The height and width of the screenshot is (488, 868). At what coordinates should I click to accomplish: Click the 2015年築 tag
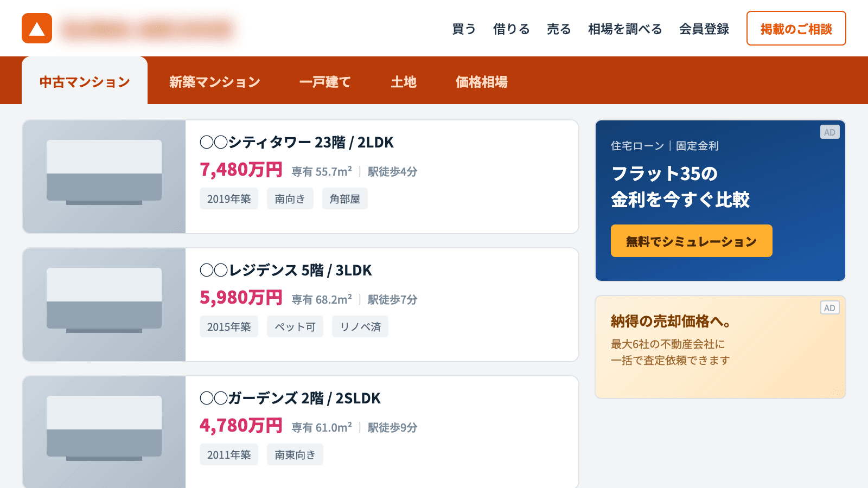coord(229,326)
